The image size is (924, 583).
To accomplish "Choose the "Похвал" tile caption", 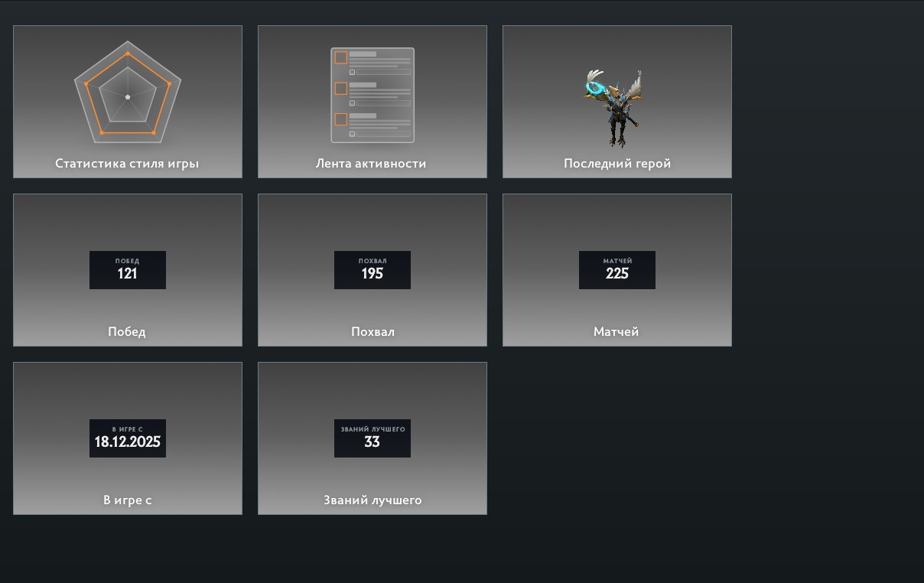I will click(x=373, y=331).
